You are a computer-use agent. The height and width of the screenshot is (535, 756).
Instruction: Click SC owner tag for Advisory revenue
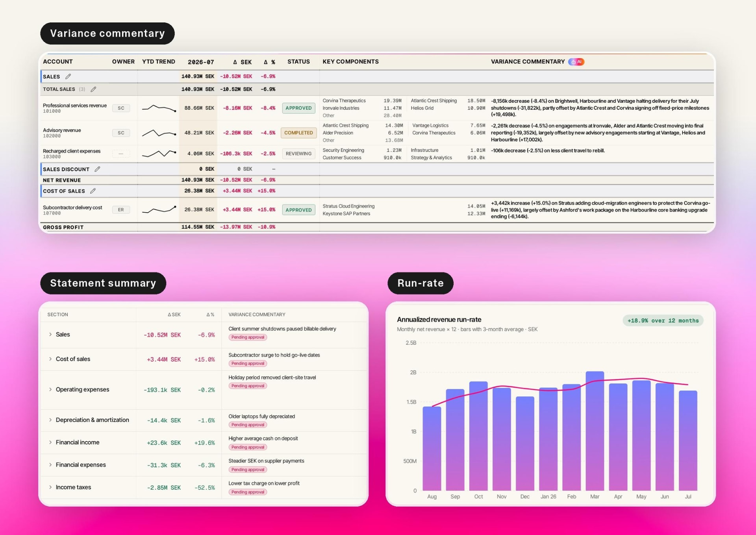(121, 133)
